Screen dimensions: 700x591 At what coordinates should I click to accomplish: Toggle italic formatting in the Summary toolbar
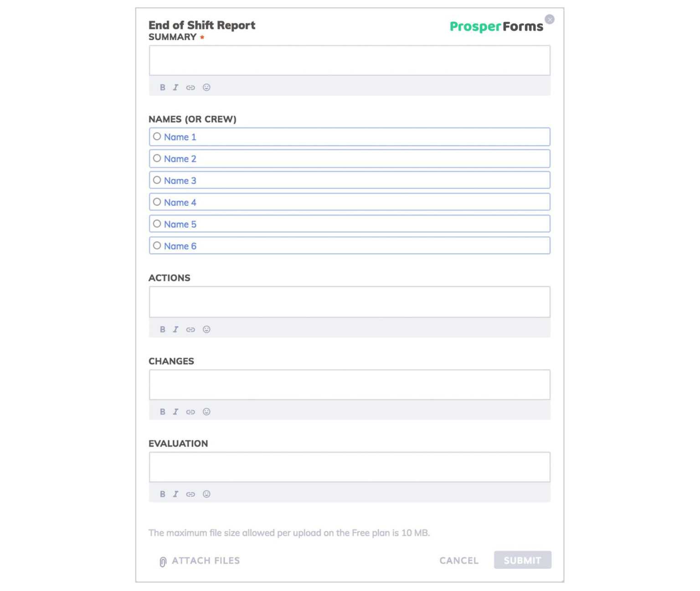pos(176,88)
